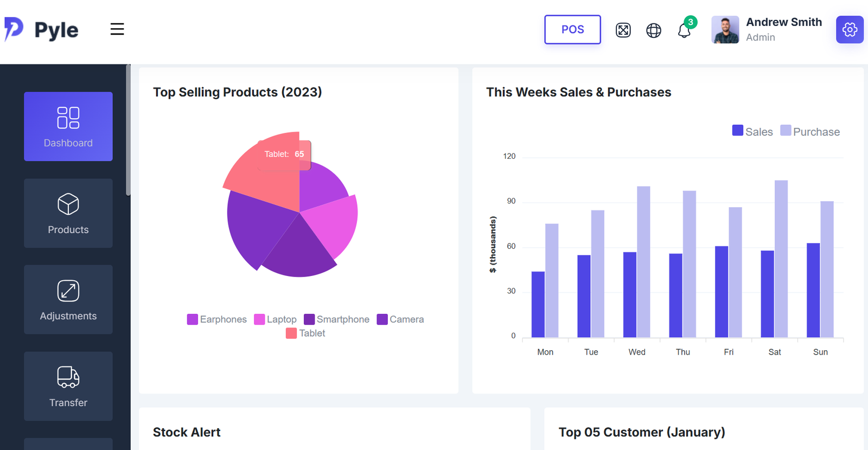This screenshot has height=450, width=868.
Task: Open the settings gear button
Action: point(850,29)
